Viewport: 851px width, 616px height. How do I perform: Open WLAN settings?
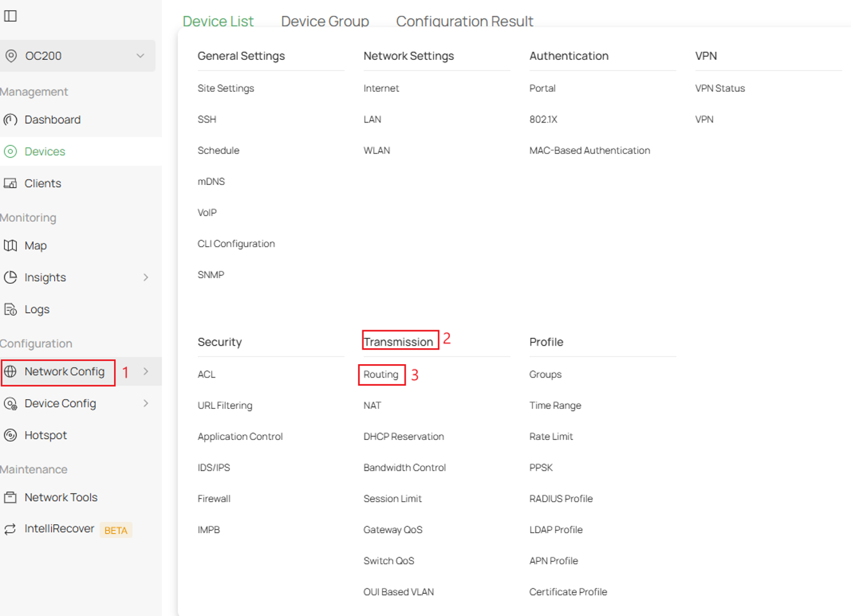tap(376, 150)
